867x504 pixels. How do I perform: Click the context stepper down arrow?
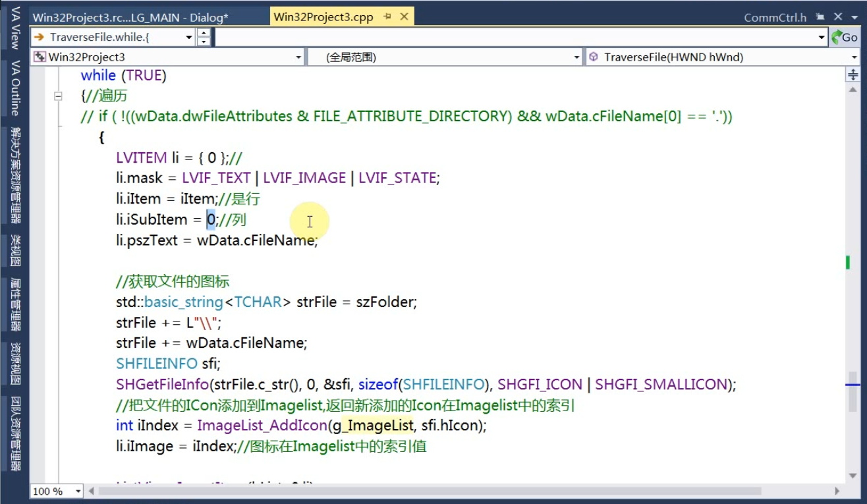(x=204, y=42)
